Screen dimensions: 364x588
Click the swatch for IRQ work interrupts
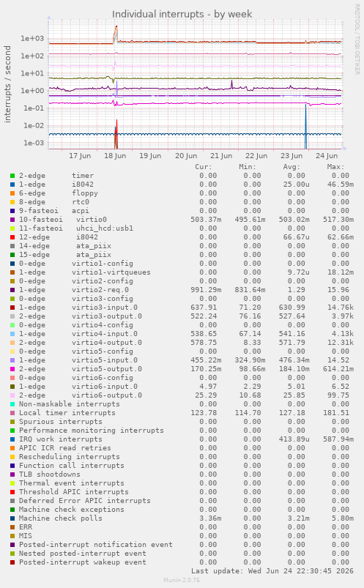click(x=12, y=439)
